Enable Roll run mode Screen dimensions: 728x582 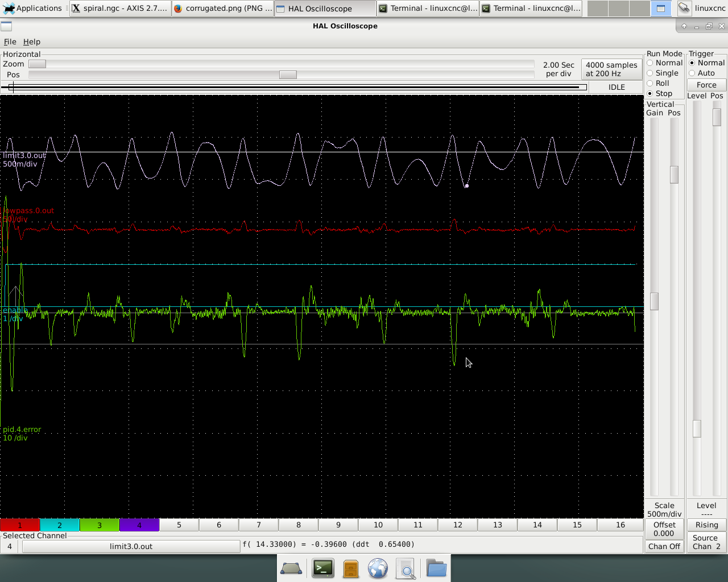coord(650,84)
